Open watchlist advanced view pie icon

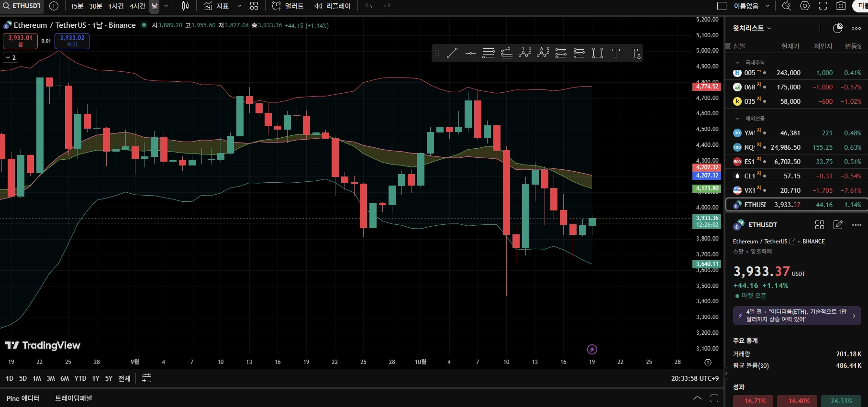pos(838,28)
